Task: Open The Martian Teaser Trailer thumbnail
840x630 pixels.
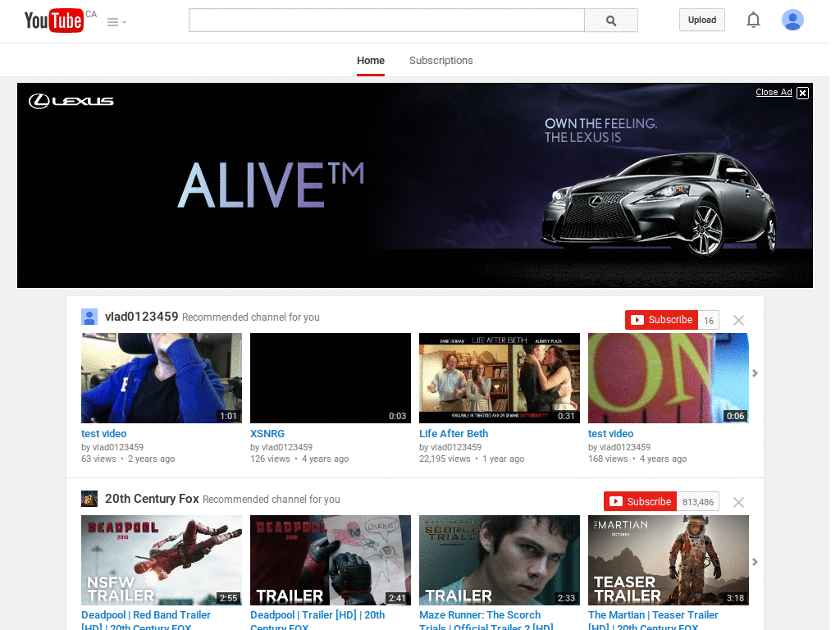Action: [x=668, y=560]
